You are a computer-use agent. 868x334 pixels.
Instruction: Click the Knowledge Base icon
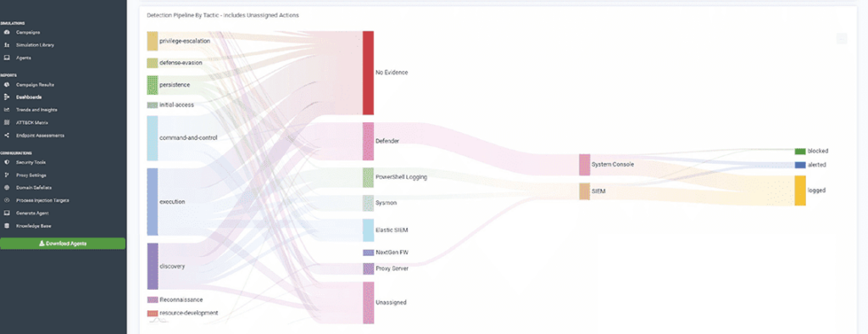pyautogui.click(x=7, y=226)
